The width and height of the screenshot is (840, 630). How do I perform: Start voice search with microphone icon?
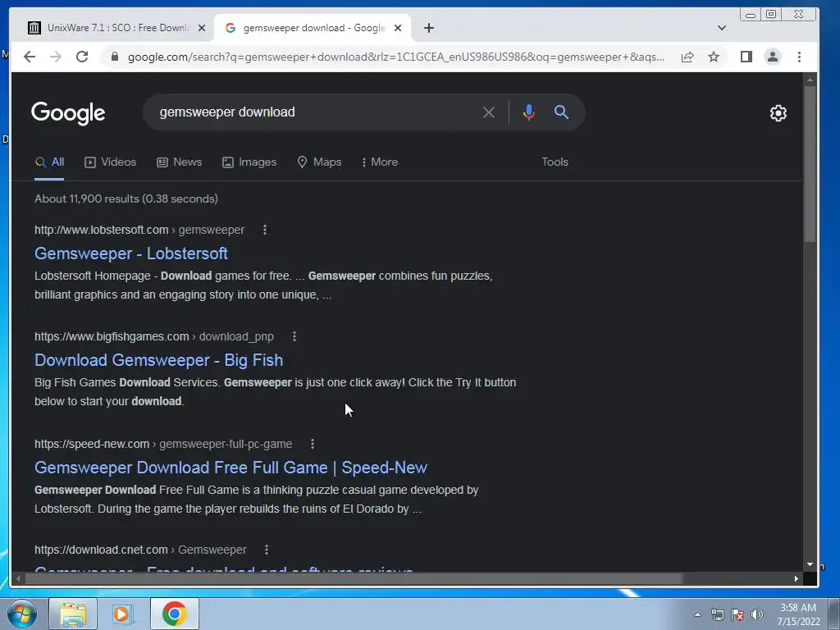pos(529,112)
